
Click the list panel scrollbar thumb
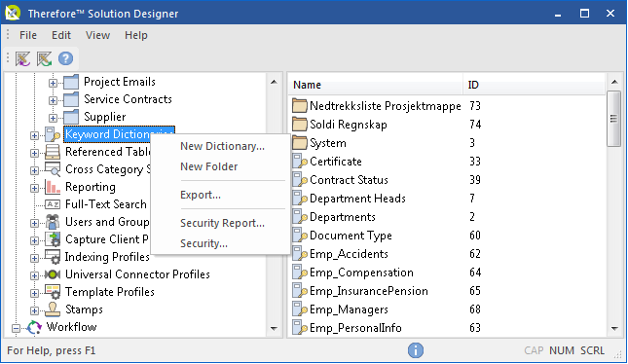click(613, 119)
